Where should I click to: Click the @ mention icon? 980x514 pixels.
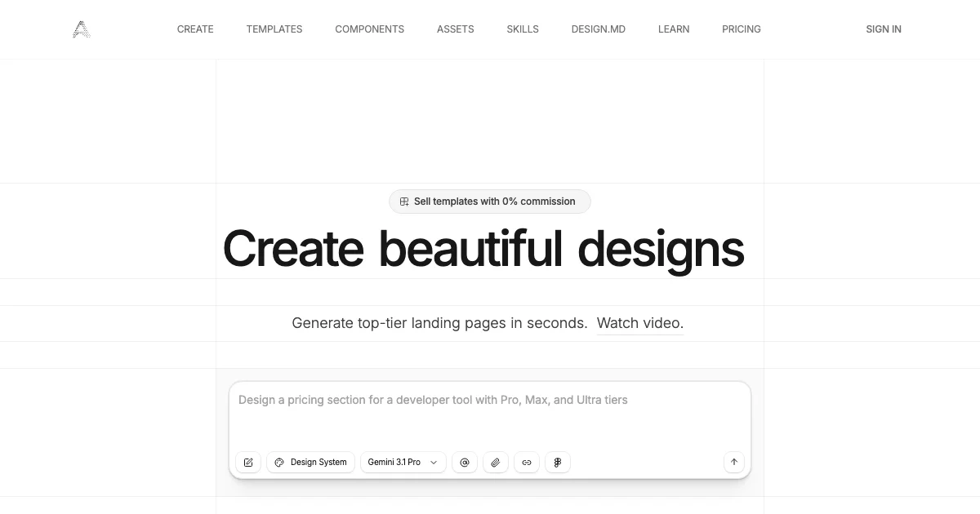point(465,463)
